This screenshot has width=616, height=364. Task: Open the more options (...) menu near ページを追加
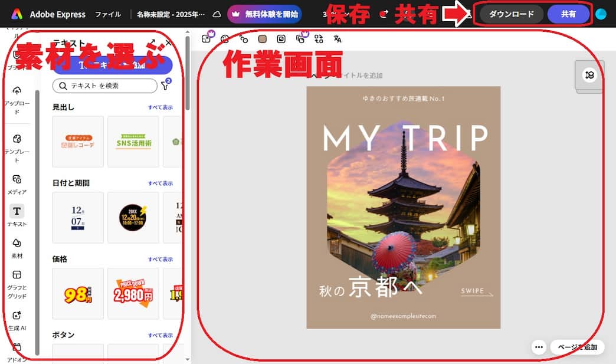[x=539, y=347]
